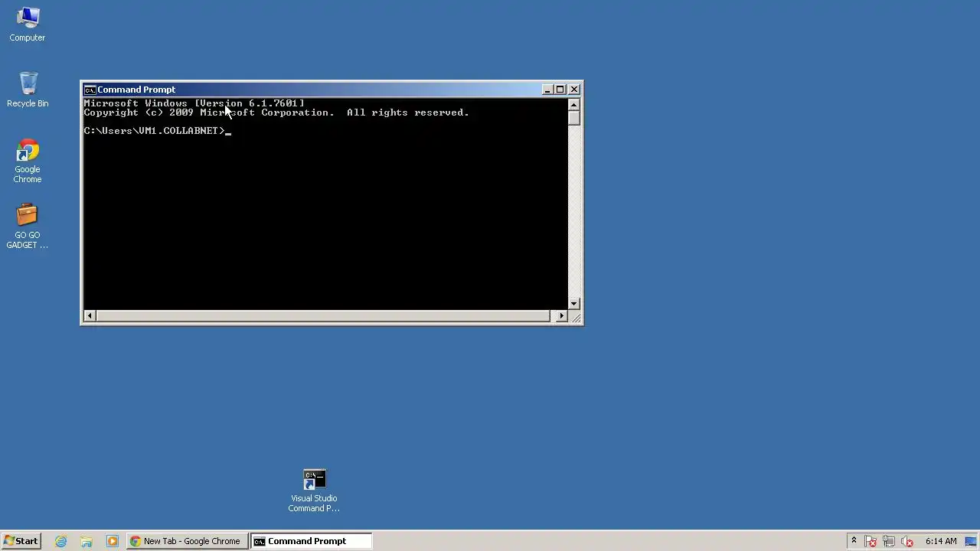Click Command Prompt scroll right arrow
This screenshot has width=980, height=551.
coord(562,316)
